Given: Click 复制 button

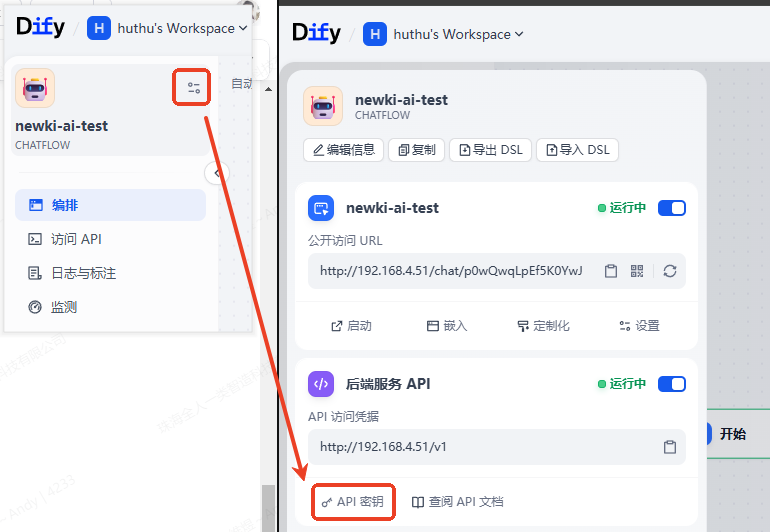Looking at the screenshot, I should 416,150.
